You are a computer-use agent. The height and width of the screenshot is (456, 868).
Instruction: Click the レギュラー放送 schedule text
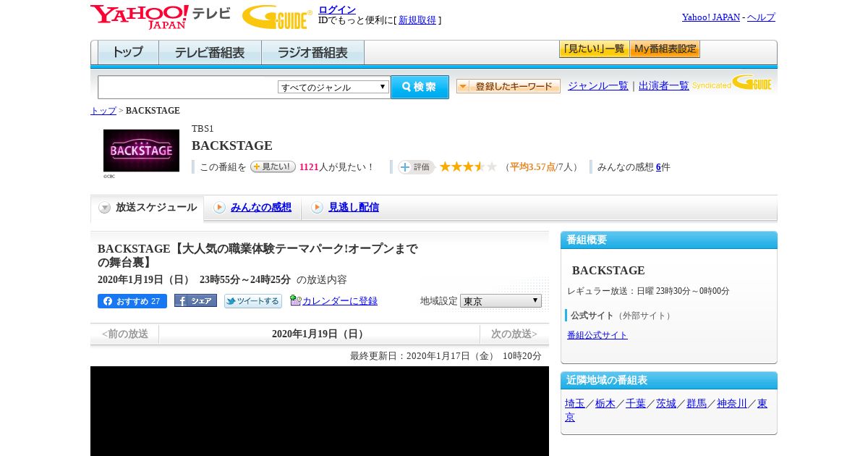[648, 291]
